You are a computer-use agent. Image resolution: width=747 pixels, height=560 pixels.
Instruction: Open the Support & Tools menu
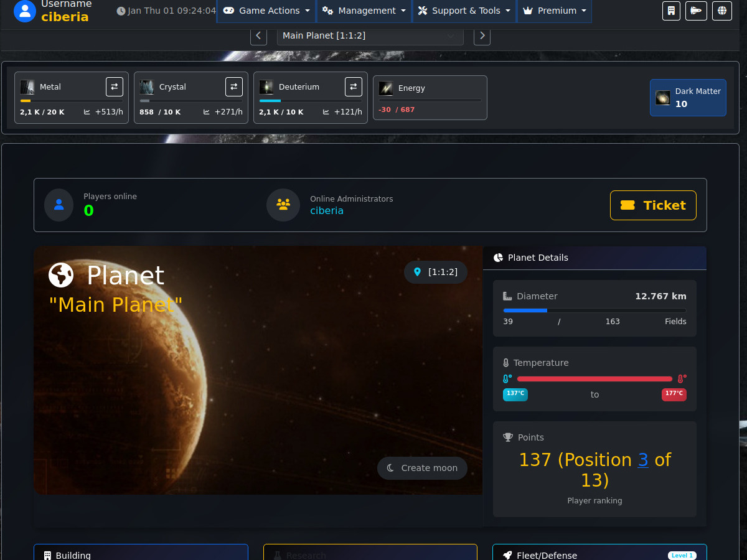[x=464, y=11]
